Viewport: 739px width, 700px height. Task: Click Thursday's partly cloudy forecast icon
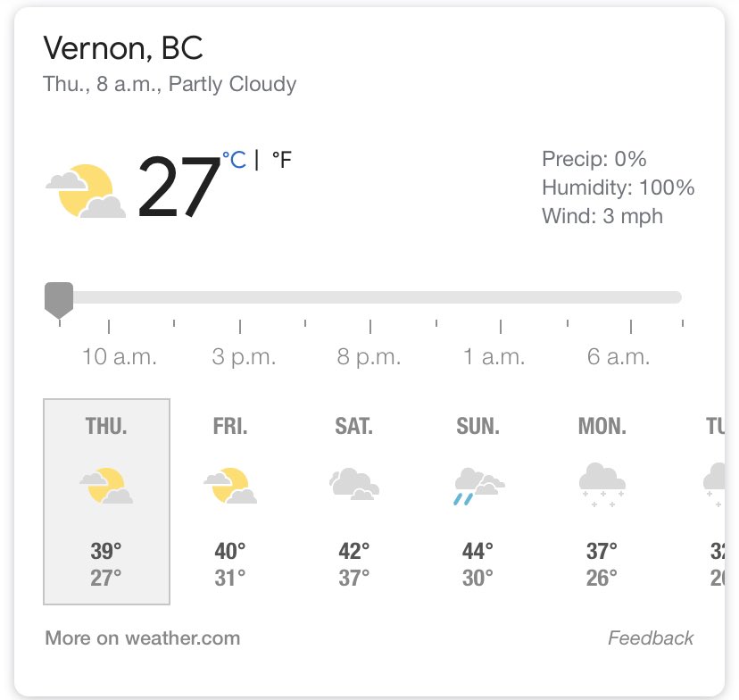pos(106,486)
